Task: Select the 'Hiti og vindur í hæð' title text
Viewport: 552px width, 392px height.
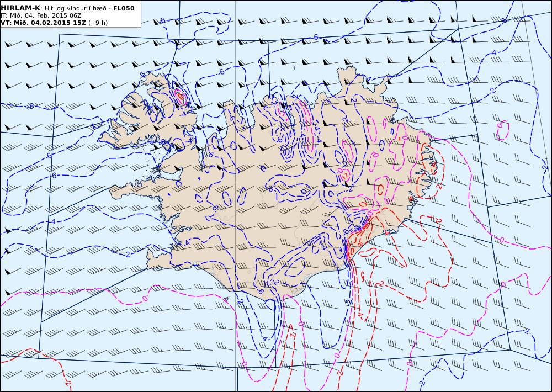Action: 76,8
